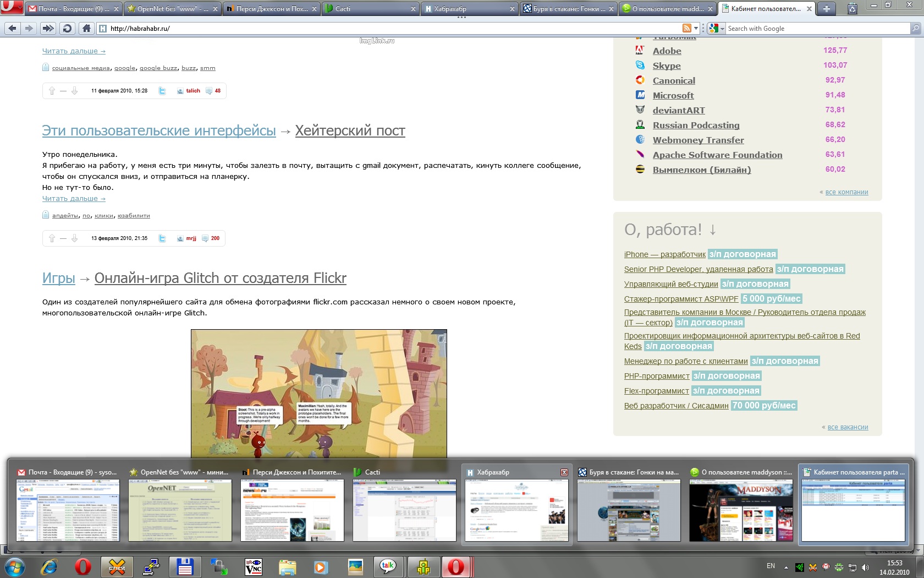Open the Adobe company link

667,51
